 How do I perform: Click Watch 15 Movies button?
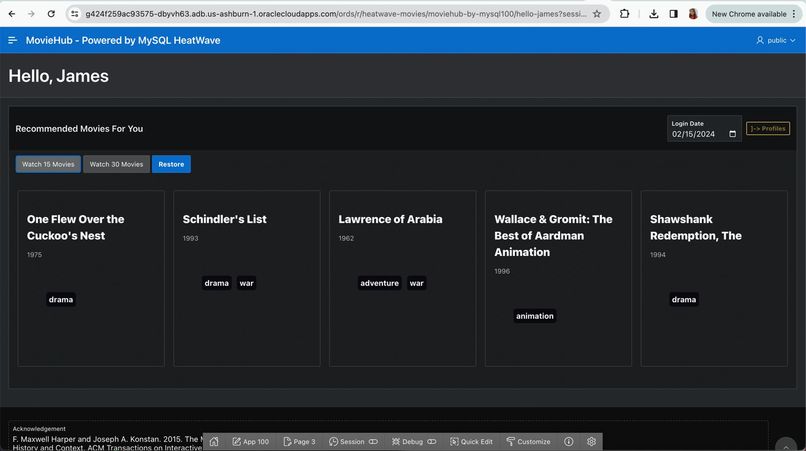point(48,164)
